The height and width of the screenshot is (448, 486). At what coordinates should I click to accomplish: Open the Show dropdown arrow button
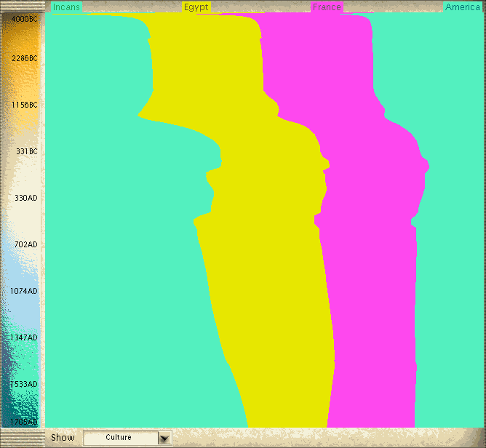tap(164, 438)
